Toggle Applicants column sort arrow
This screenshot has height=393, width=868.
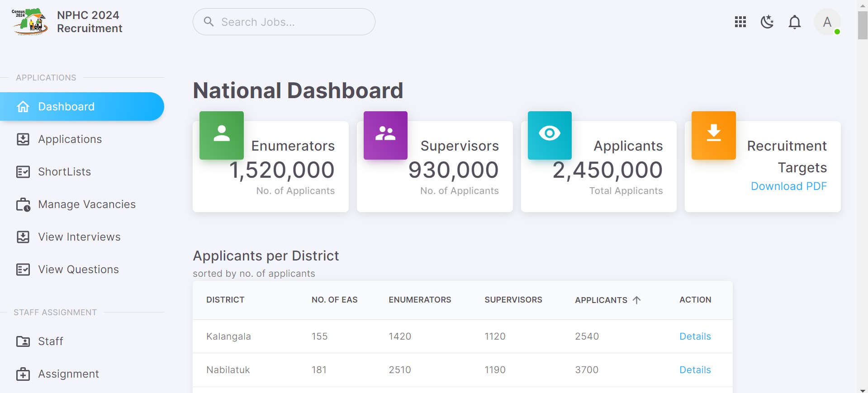click(x=637, y=300)
